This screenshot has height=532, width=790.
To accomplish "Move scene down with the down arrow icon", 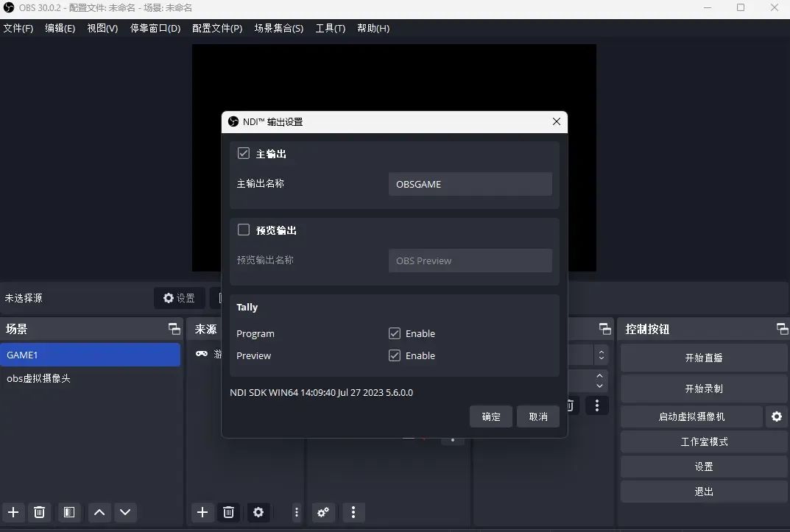I will tap(125, 512).
